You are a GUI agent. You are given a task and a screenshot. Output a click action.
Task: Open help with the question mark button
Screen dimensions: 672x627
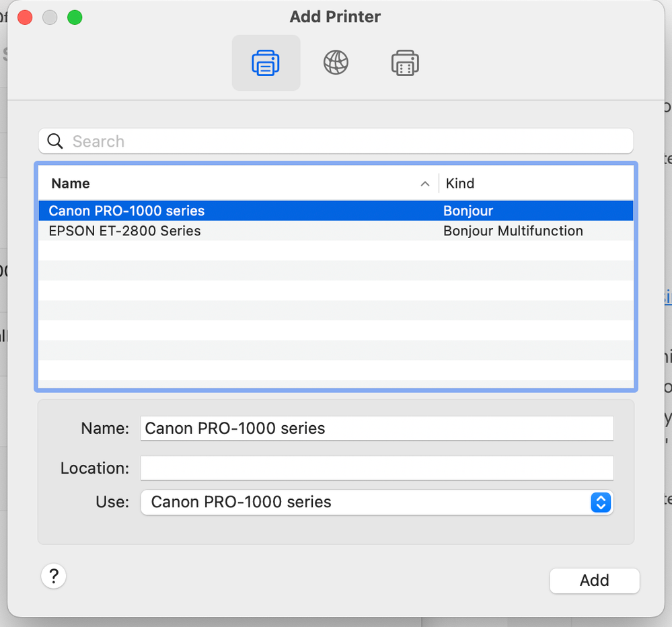click(54, 576)
